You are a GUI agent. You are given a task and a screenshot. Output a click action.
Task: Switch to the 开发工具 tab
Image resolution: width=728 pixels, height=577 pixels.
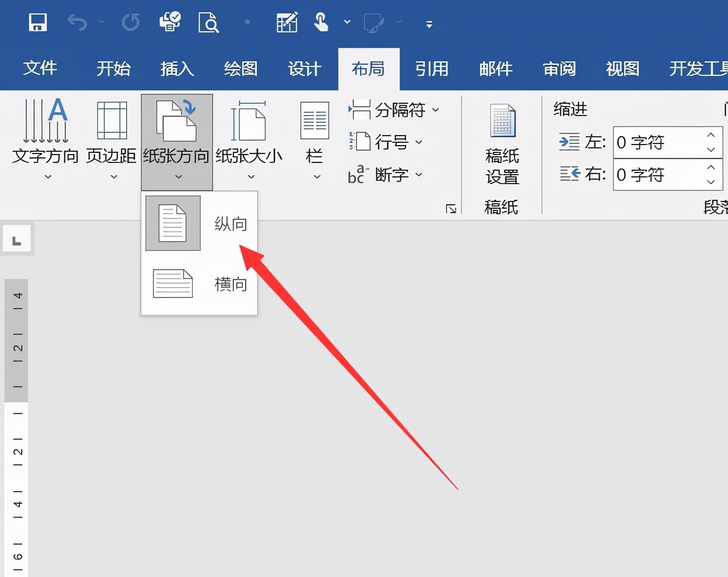[x=698, y=69]
